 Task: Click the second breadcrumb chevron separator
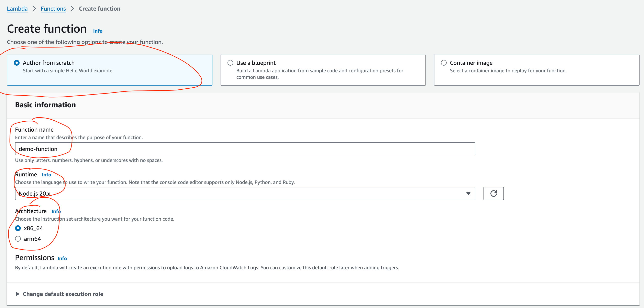tap(72, 9)
